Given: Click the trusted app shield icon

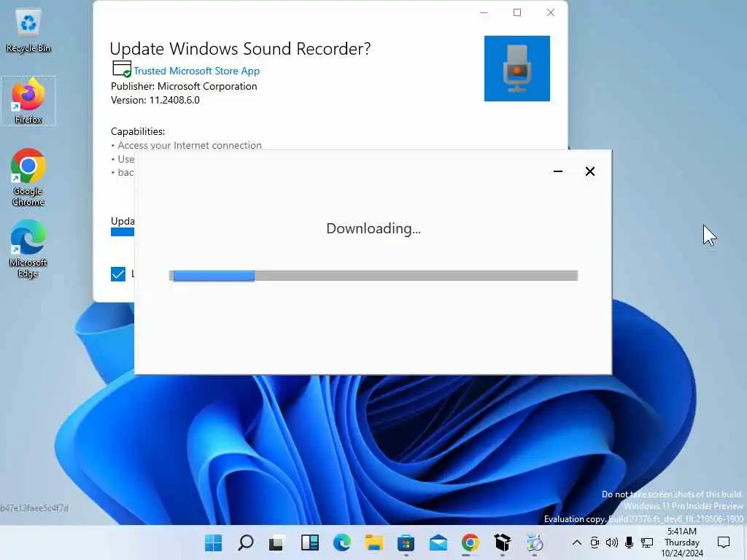Looking at the screenshot, I should [x=122, y=69].
